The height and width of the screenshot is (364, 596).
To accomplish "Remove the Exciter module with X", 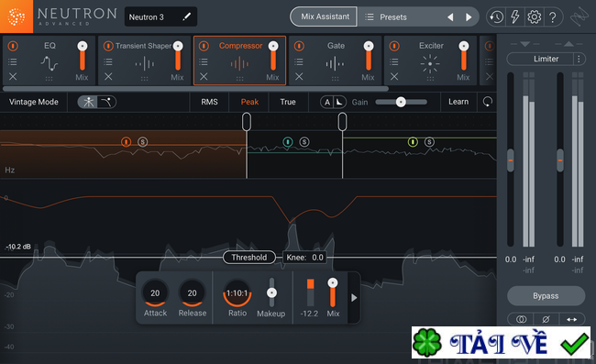I will point(394,77).
